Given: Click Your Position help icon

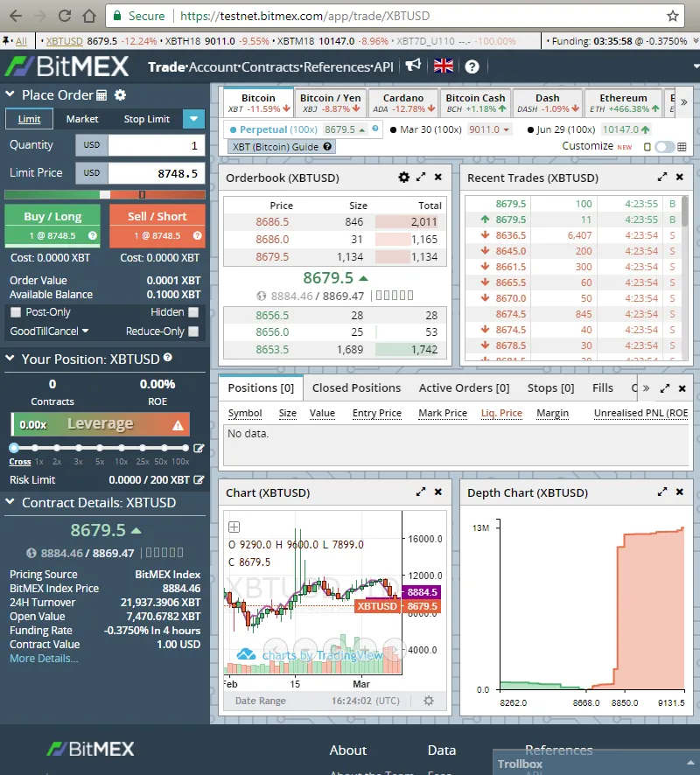Looking at the screenshot, I should click(168, 357).
